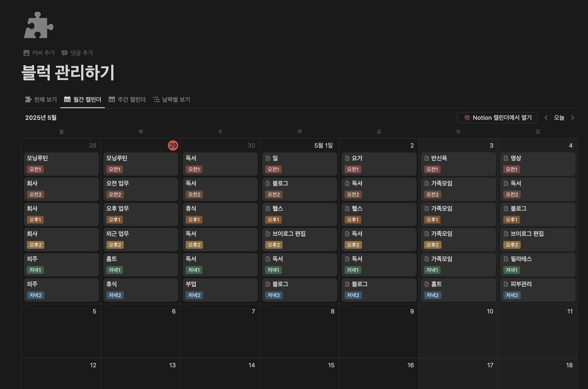Image resolution: width=588 pixels, height=389 pixels.
Task: Go to next month with right chevron
Action: [573, 118]
